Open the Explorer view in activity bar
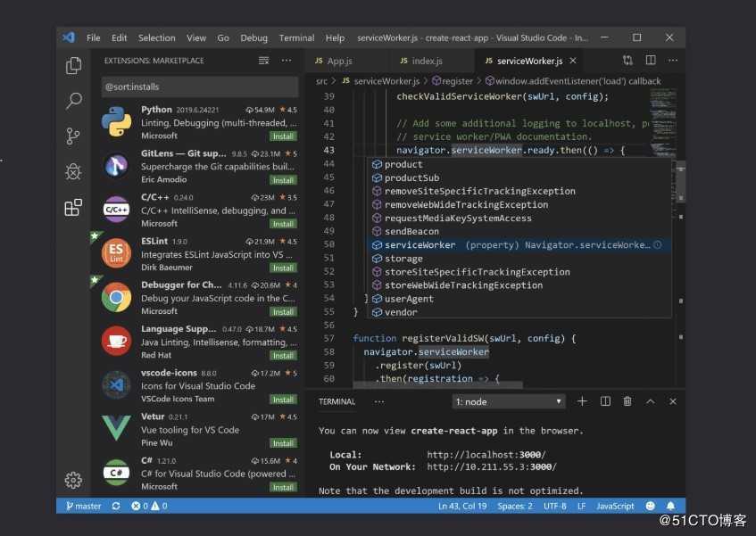The image size is (756, 536). [x=73, y=65]
